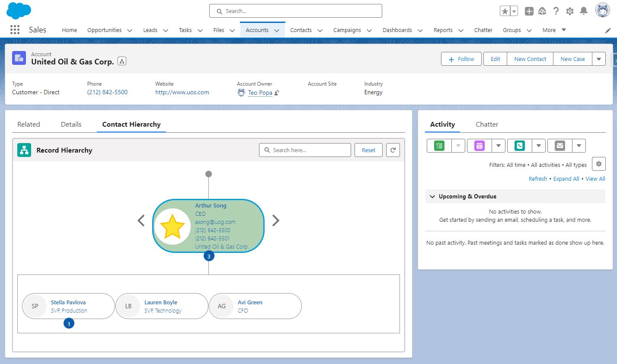The image size is (617, 364).
Task: Open the Trailhead guidance icon
Action: [542, 11]
